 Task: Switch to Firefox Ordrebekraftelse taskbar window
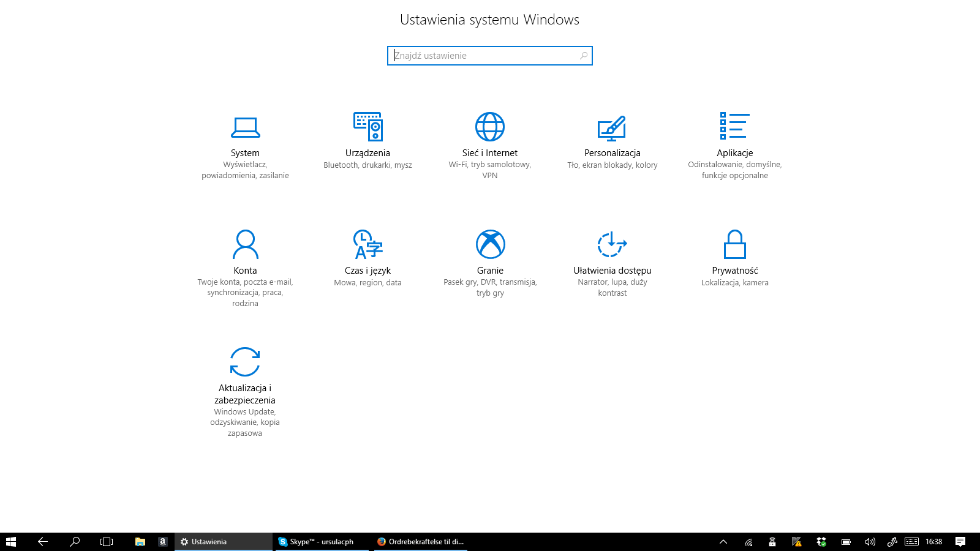421,542
